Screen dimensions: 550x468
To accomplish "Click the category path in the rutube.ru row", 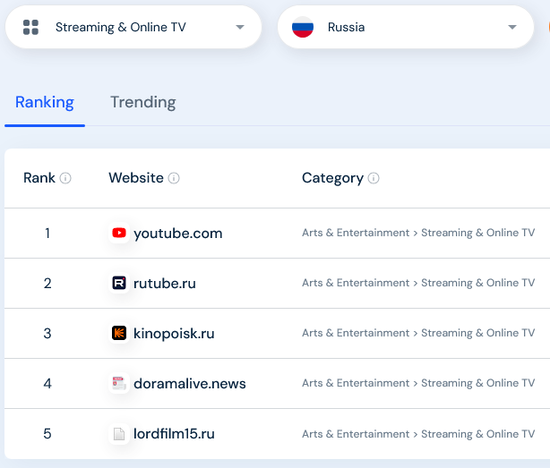I will click(x=418, y=283).
